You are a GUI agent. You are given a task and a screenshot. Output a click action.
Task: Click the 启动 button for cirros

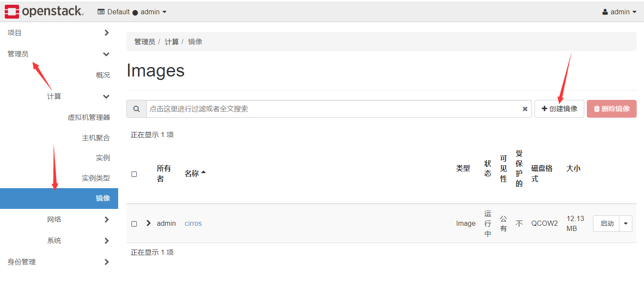[607, 224]
